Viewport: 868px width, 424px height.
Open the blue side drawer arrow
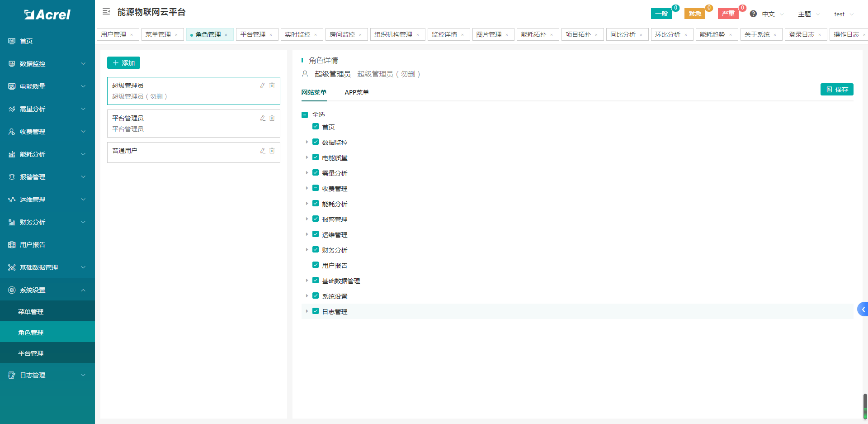tap(863, 310)
